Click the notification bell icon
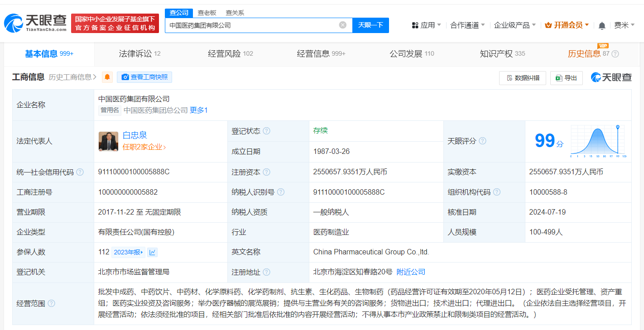Viewport: 644px width, 330px height. [x=602, y=25]
